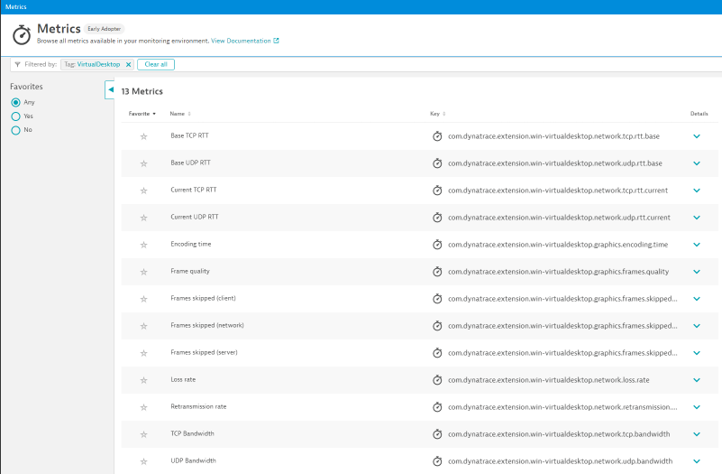This screenshot has height=474, width=722.
Task: Remove the VirtualDesktop tag filter
Action: (x=128, y=64)
